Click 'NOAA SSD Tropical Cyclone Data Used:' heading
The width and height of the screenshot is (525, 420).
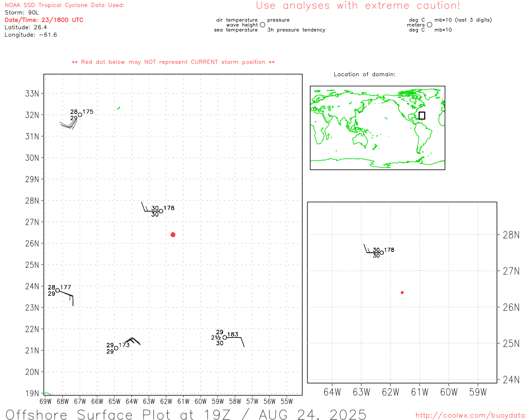coord(64,5)
